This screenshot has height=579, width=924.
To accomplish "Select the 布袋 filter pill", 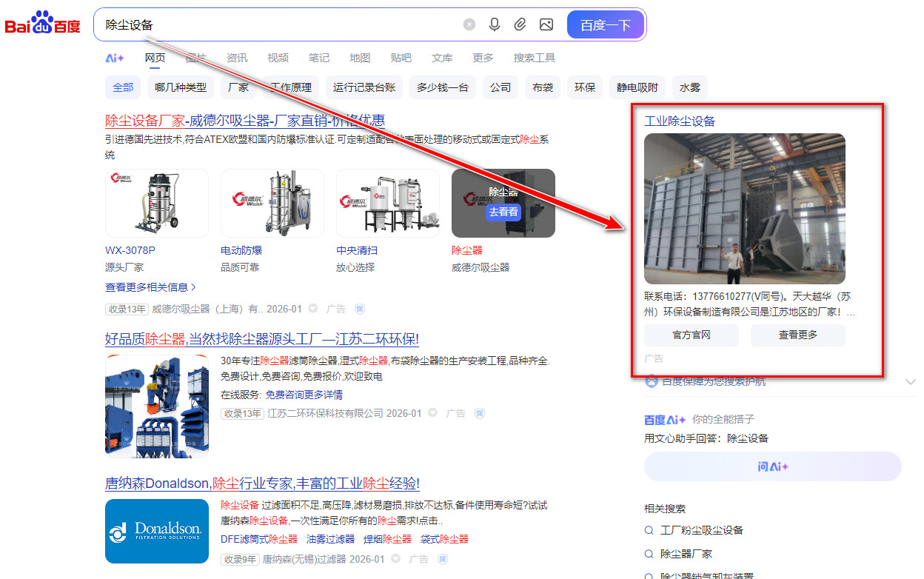I will [542, 87].
